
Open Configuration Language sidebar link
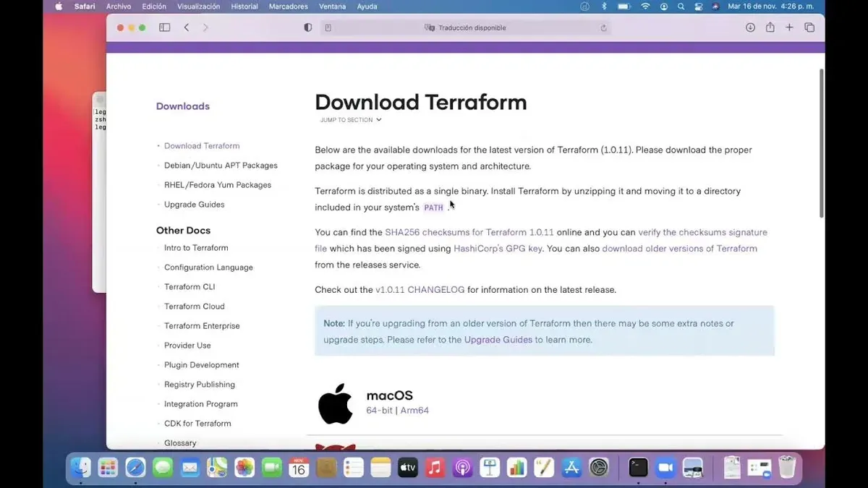(x=208, y=267)
